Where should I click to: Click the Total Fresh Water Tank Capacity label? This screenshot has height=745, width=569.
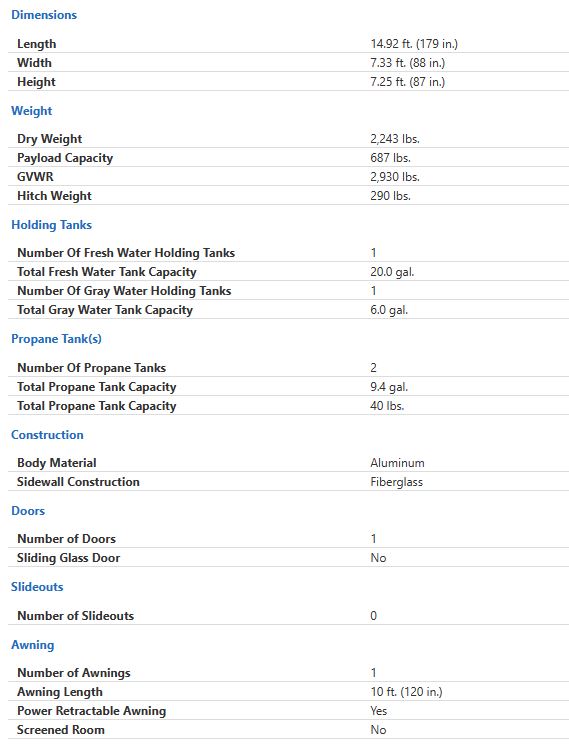(106, 272)
